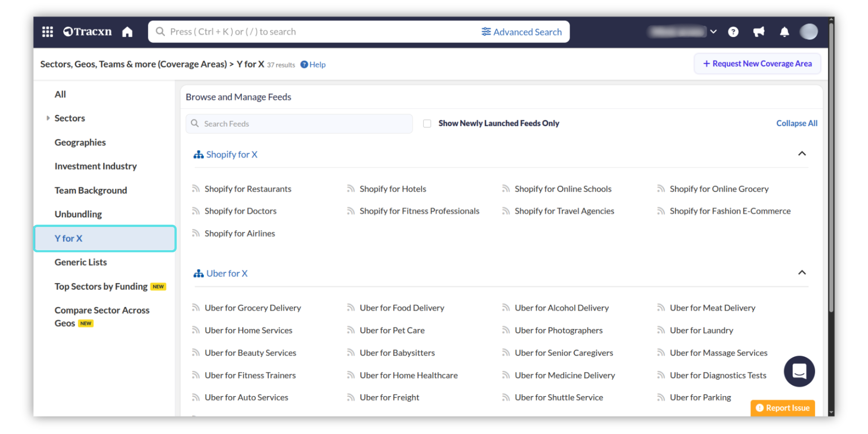Click the Collapse All link
This screenshot has width=868, height=434.
pos(797,123)
